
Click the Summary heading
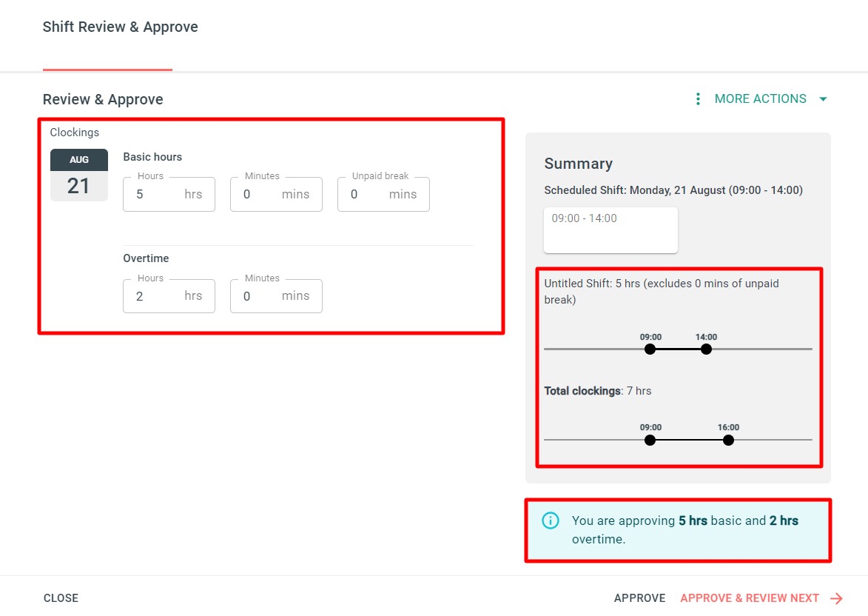[x=579, y=164]
